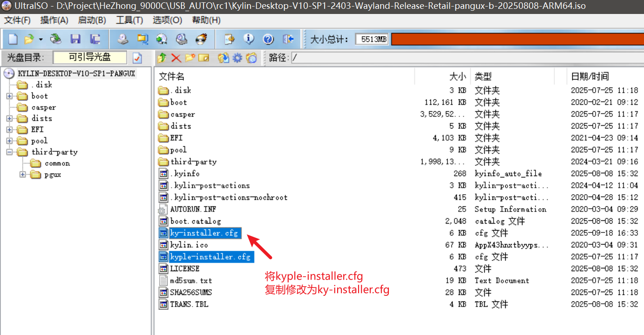The width and height of the screenshot is (644, 335).
Task: Select boot.catalog file
Action: pyautogui.click(x=195, y=221)
